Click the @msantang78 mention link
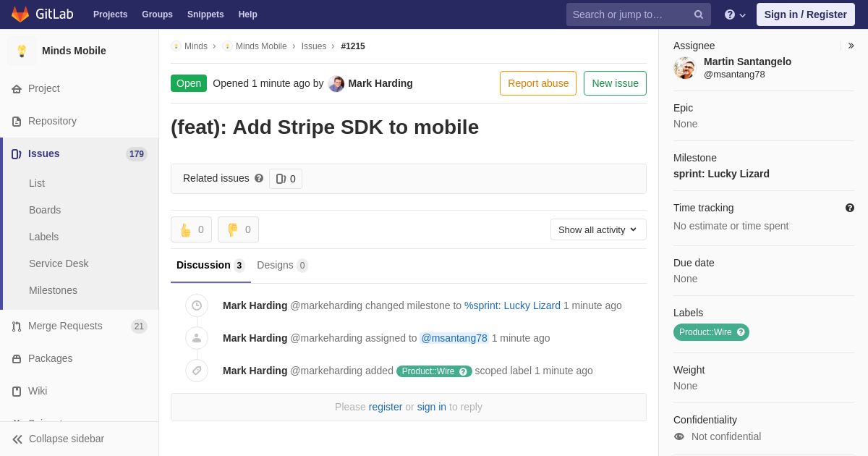This screenshot has height=456, width=868. (454, 338)
